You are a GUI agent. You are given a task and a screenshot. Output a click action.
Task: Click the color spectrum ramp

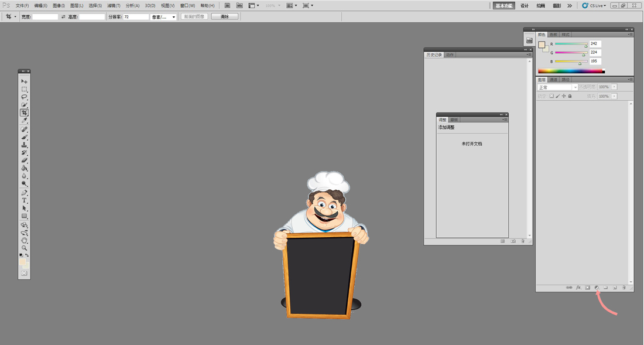coord(571,71)
